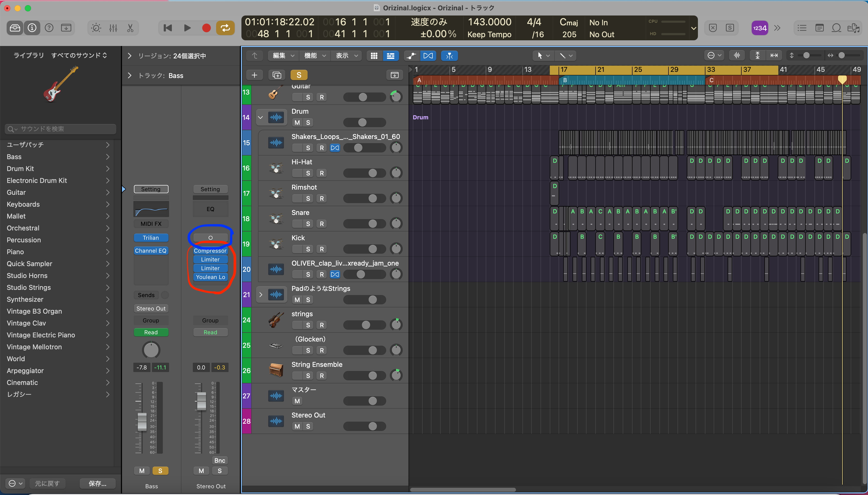Open the Youlean Lo plugin slot
This screenshot has height=495, width=868.
point(210,277)
